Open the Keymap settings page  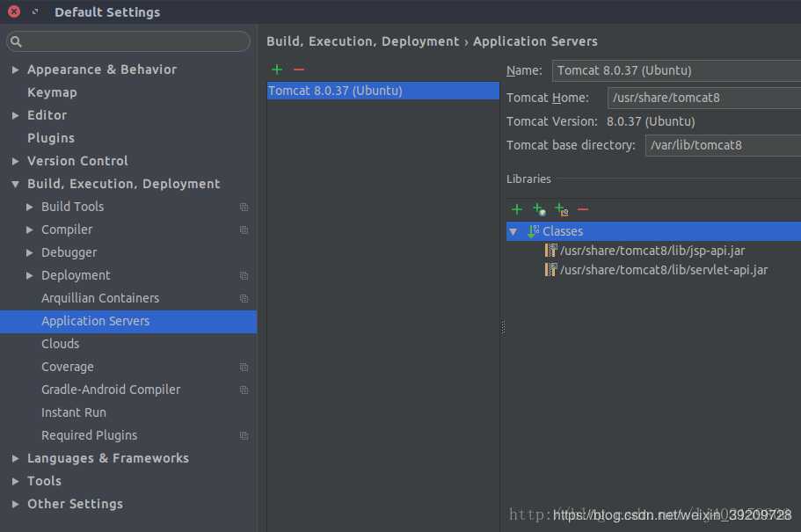(52, 92)
